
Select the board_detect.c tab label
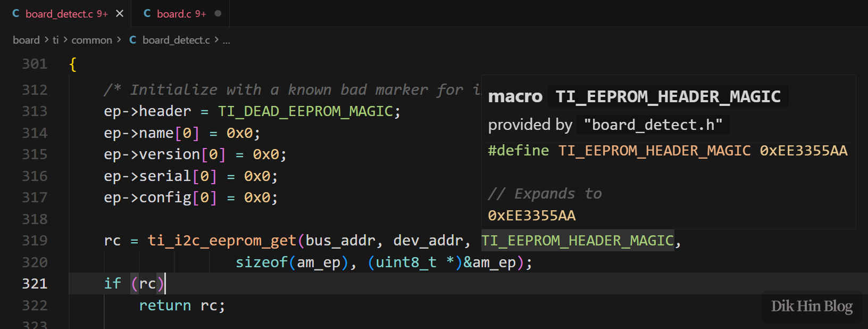(x=59, y=14)
